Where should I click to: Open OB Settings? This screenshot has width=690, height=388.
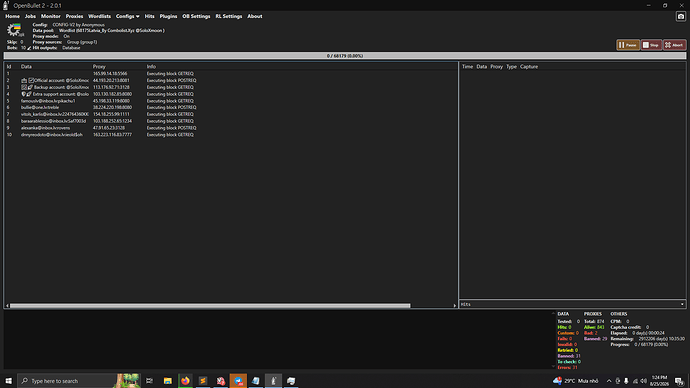click(196, 16)
